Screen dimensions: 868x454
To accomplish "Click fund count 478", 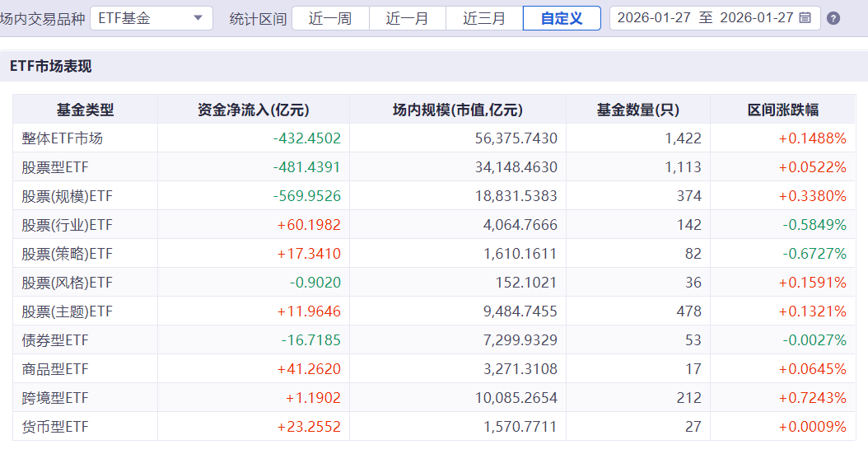I will 689,311.
